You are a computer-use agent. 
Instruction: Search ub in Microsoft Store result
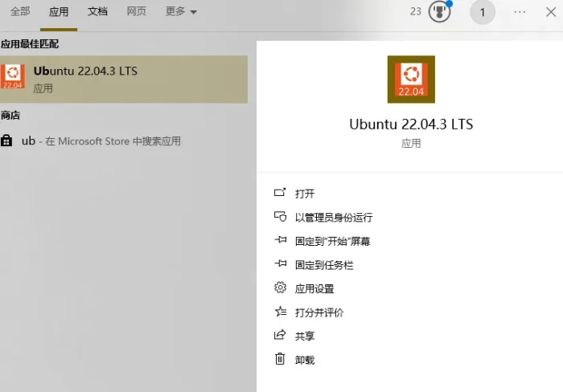tap(101, 141)
